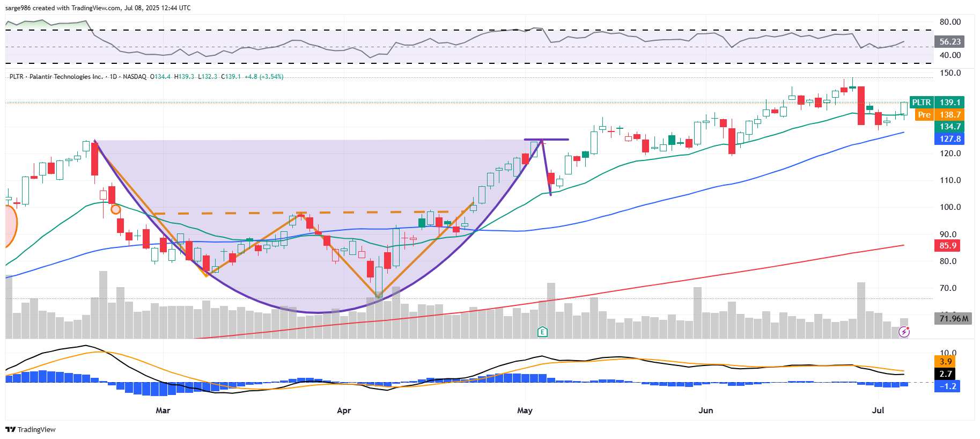Click the MACD histogram label -1.2
This screenshot has height=439, width=980.
(947, 386)
